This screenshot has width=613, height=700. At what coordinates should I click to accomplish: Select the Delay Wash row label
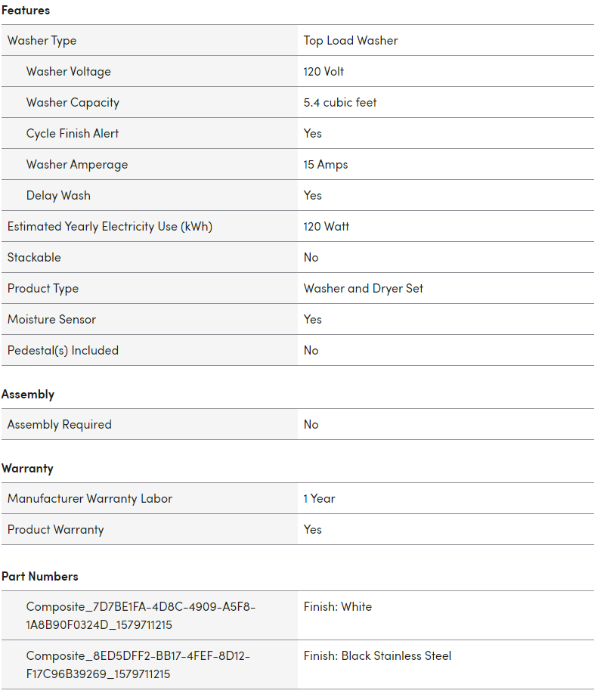tap(58, 196)
